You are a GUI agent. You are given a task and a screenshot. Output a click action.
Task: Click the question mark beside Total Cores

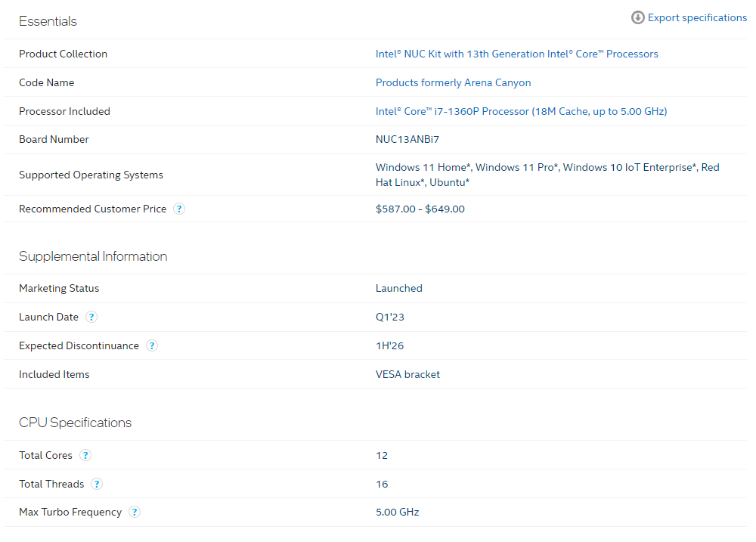pos(85,456)
